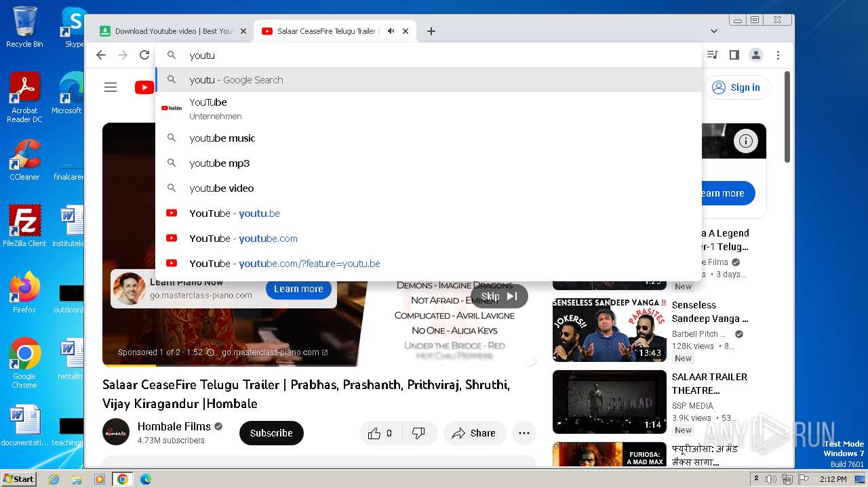Dislike the video with thumbs down
The image size is (868, 488).
coord(419,433)
